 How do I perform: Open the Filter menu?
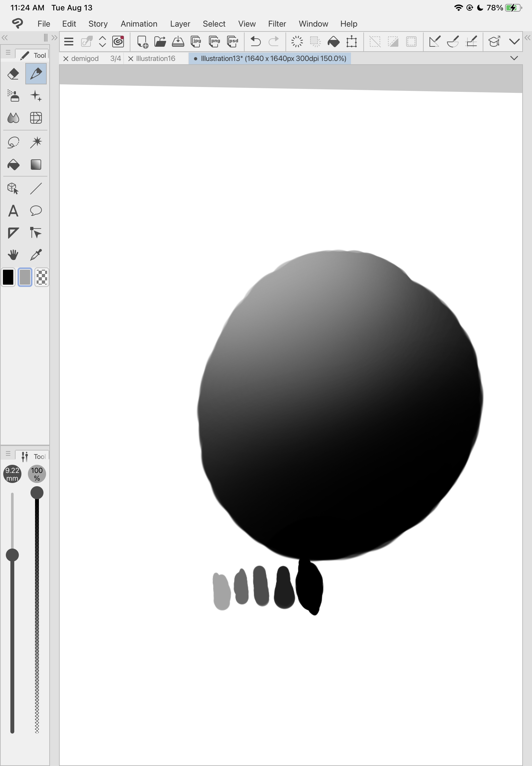point(277,24)
